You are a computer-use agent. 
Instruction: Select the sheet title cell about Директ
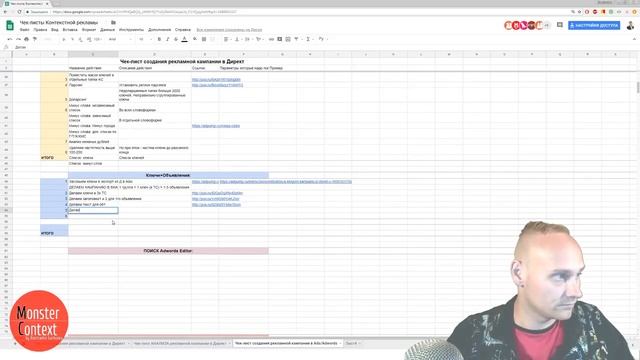click(182, 61)
